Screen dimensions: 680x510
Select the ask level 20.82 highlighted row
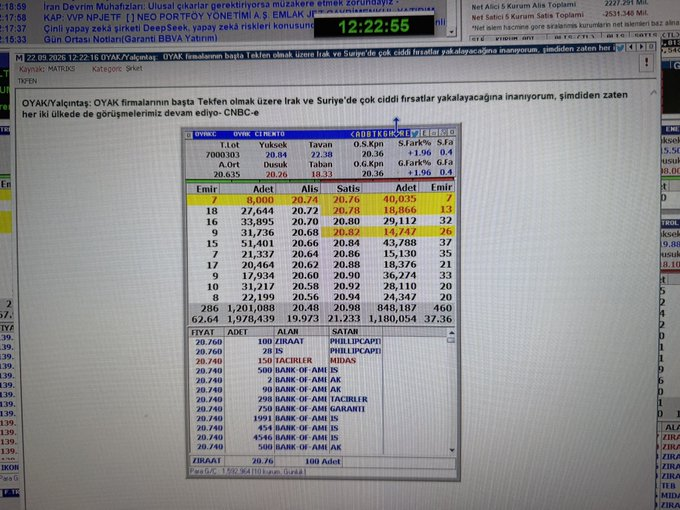[x=388, y=232]
